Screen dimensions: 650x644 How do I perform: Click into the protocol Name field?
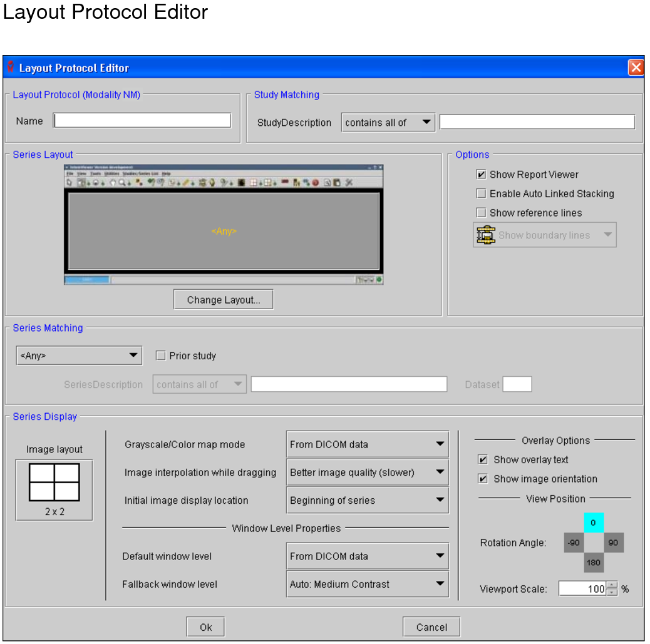tap(142, 121)
